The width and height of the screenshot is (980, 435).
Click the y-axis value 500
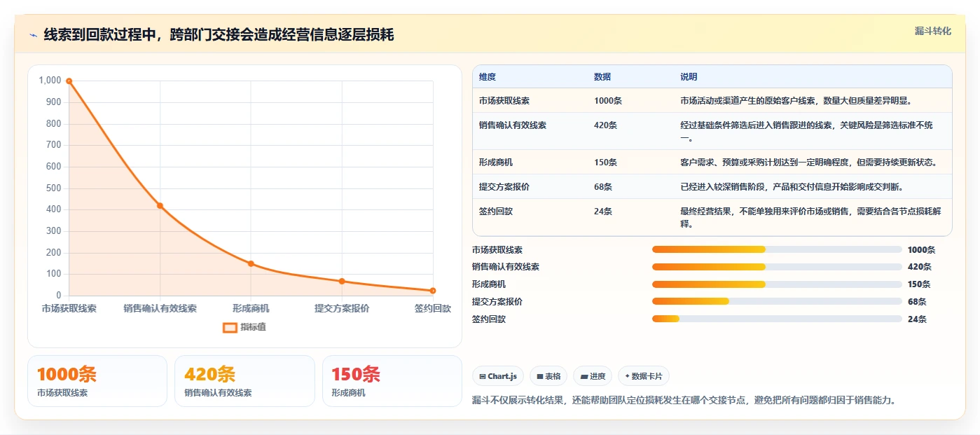tap(54, 188)
